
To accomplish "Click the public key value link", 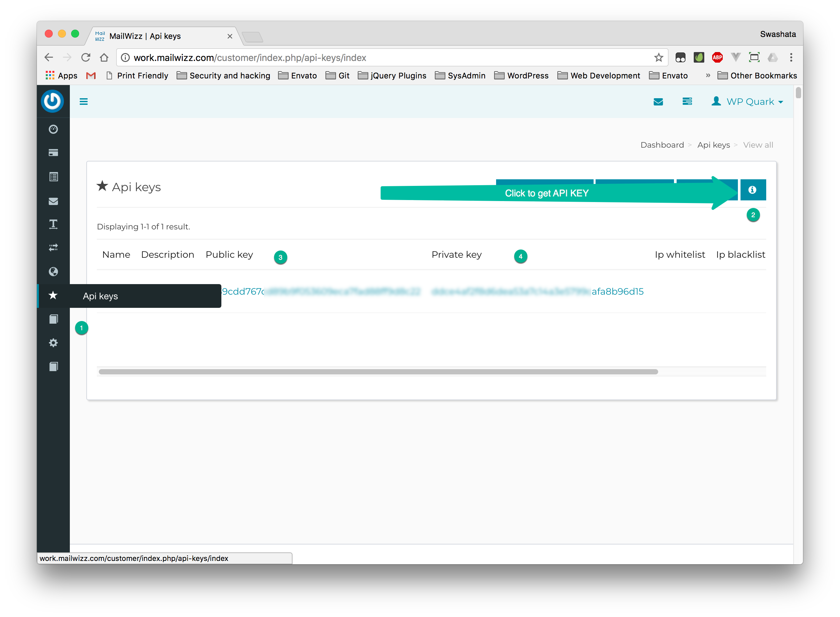I will click(321, 291).
